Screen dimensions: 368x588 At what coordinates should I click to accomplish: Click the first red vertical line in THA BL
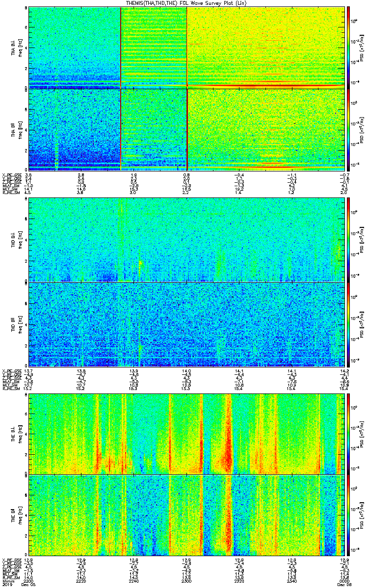pos(121,47)
